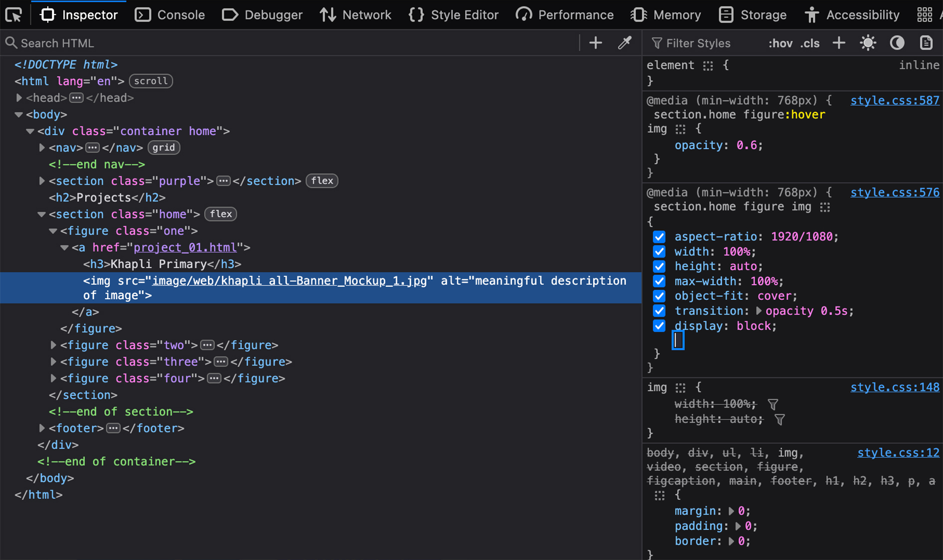
Task: Expand the footer node arrow
Action: click(x=42, y=429)
